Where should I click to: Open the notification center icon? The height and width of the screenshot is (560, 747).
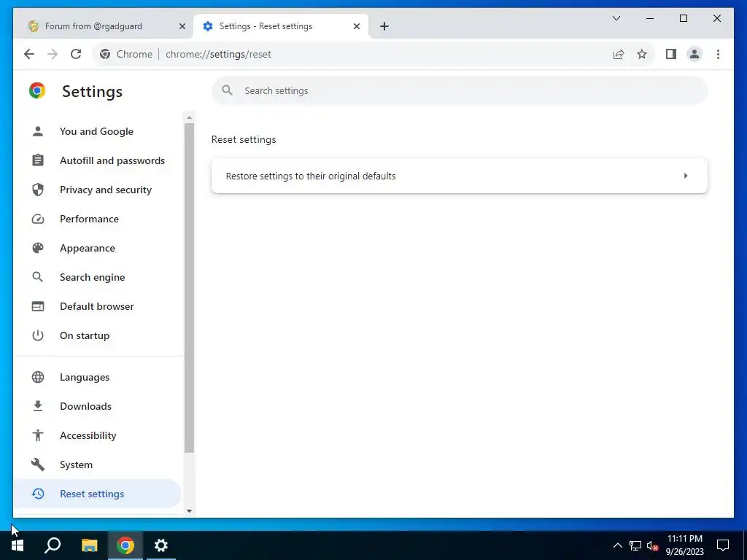(723, 545)
